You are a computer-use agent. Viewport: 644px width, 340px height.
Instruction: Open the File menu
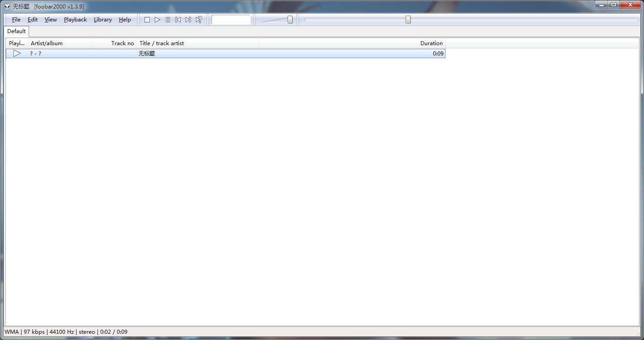tap(16, 20)
